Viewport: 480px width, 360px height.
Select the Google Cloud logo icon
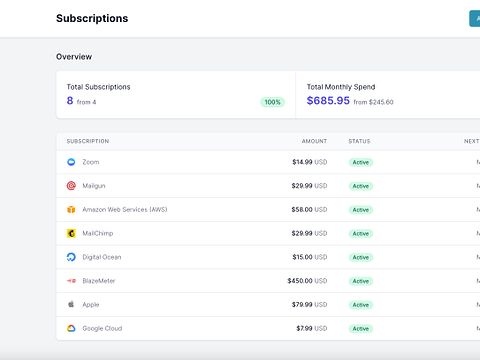71,328
